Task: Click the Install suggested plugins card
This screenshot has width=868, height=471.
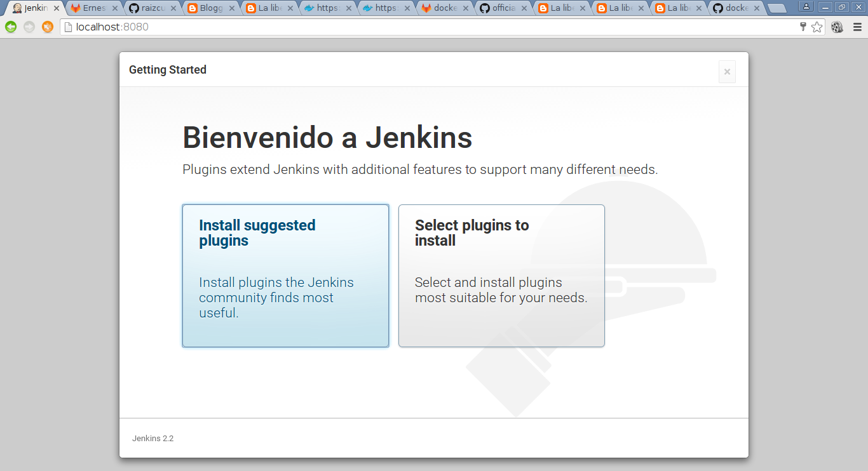Action: tap(285, 275)
